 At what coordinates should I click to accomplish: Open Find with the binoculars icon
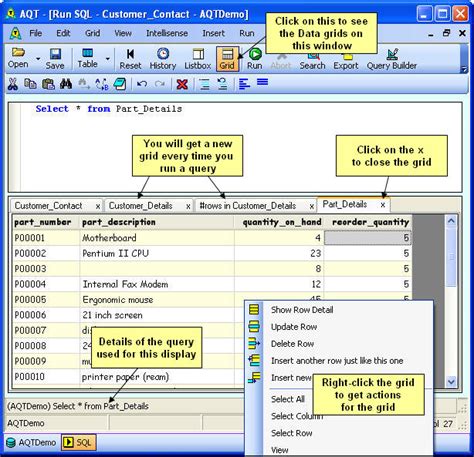click(66, 84)
